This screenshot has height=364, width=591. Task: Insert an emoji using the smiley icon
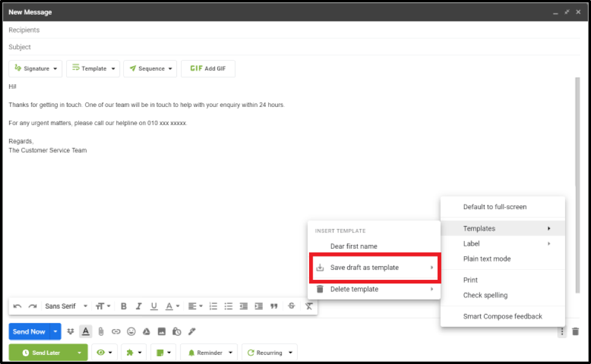(131, 332)
